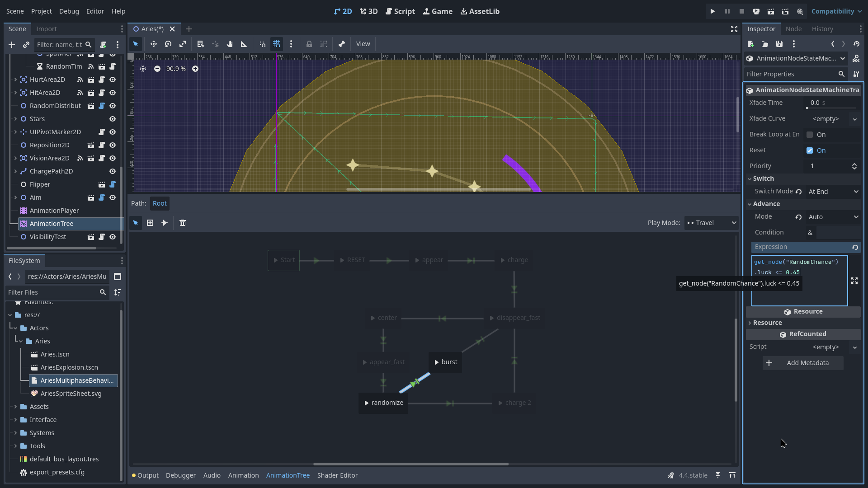
Task: Select the connect nodes tool
Action: pos(165,223)
